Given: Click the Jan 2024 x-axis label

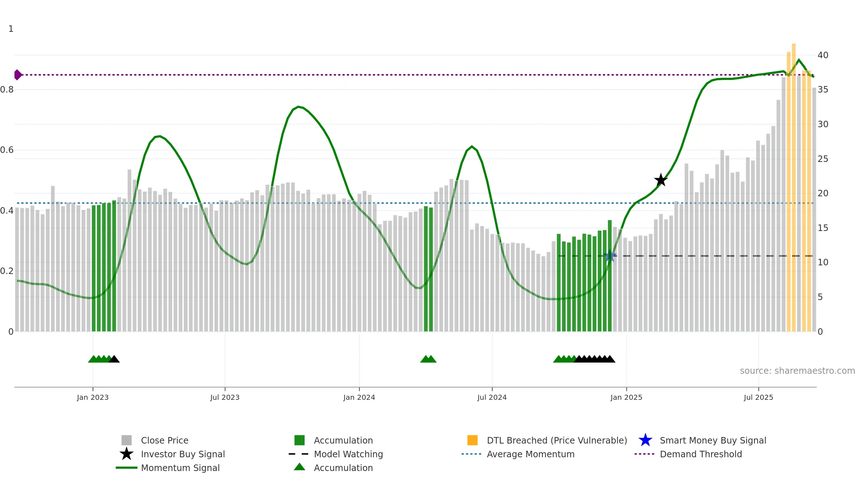Looking at the screenshot, I should pyautogui.click(x=359, y=397).
